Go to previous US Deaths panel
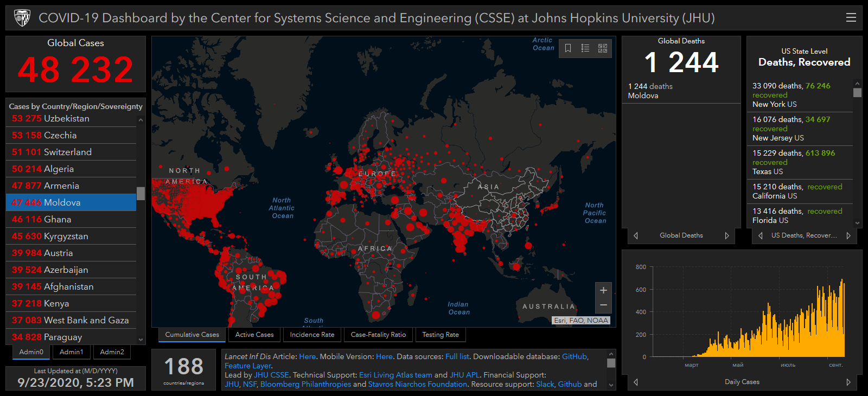The image size is (868, 396). tap(761, 235)
